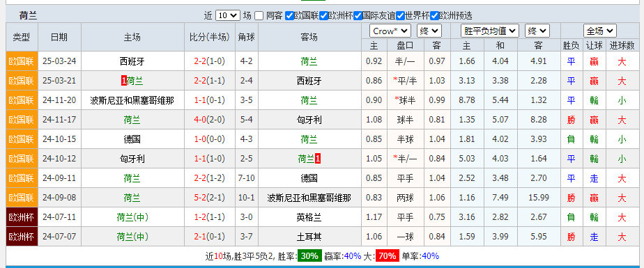Uncheck the 欧洲预选 filter checkbox
Image resolution: width=644 pixels, height=268 pixels.
click(434, 15)
